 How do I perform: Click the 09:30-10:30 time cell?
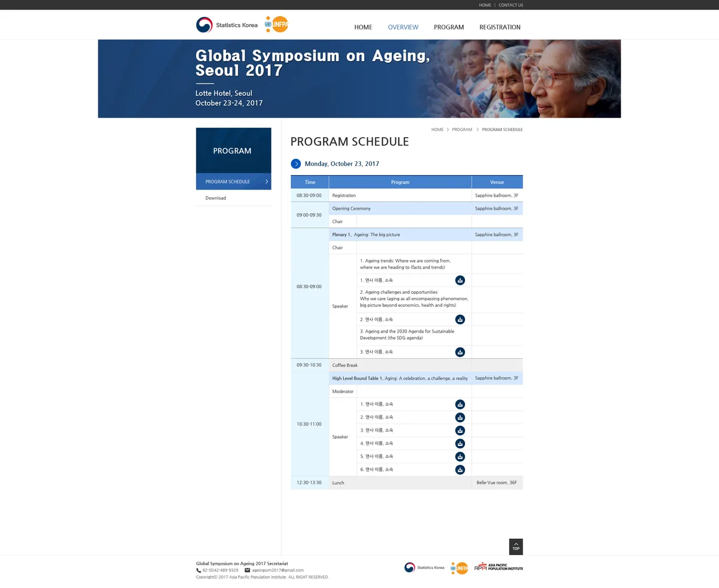[x=309, y=365]
